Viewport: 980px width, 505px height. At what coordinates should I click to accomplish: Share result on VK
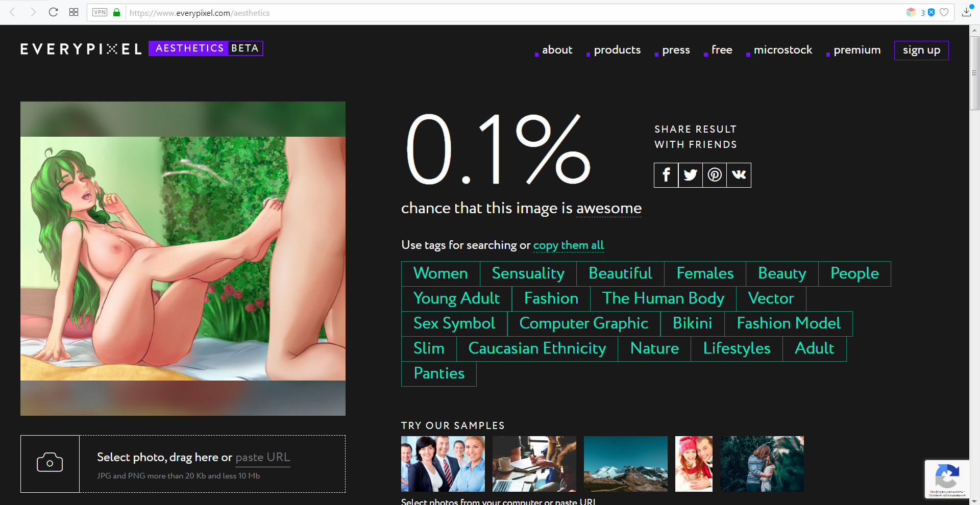[x=739, y=175]
